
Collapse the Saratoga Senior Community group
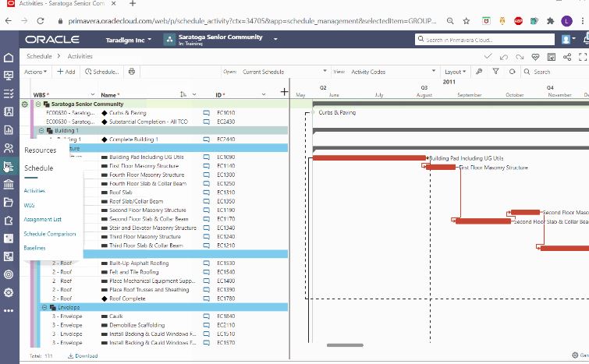38,104
